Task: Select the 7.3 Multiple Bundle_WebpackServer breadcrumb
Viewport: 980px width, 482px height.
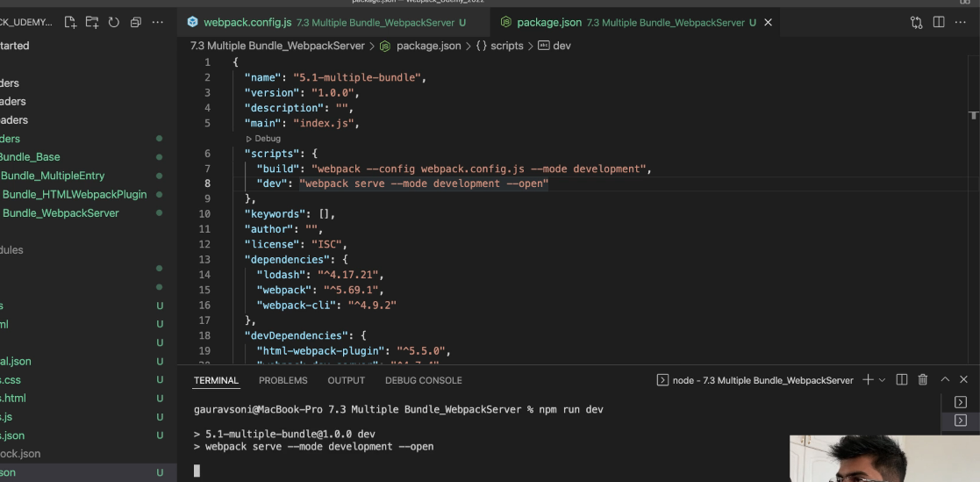Action: point(277,46)
